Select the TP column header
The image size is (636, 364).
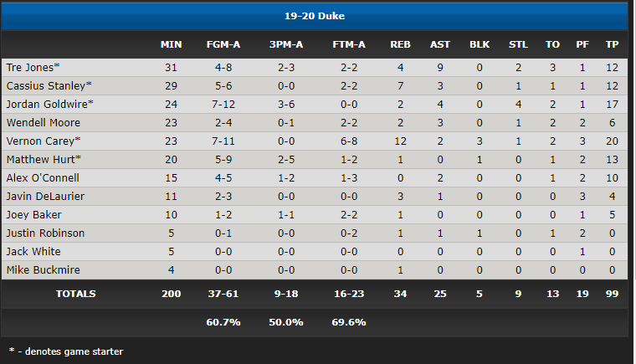click(612, 44)
